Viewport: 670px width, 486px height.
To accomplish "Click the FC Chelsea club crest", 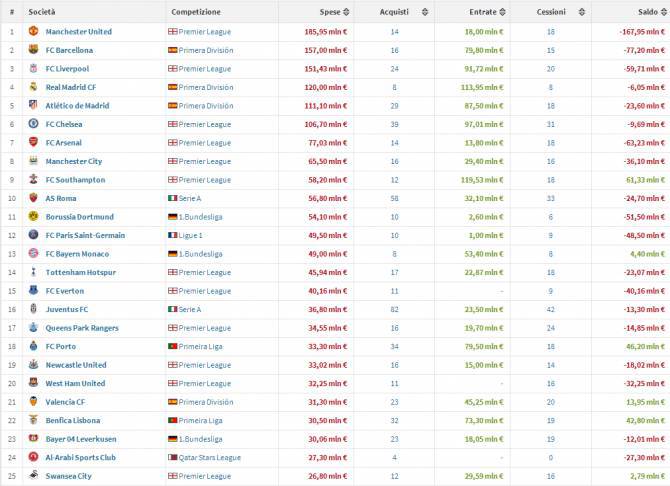I will click(x=33, y=124).
